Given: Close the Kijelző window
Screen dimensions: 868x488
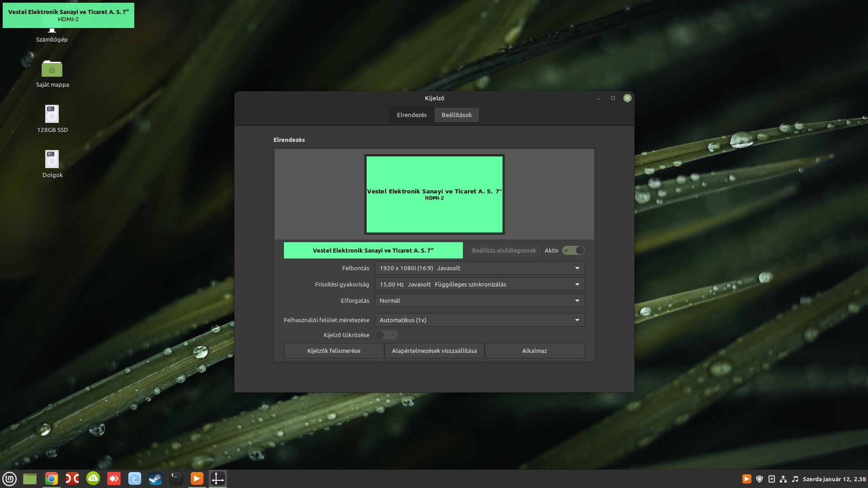Looking at the screenshot, I should pyautogui.click(x=627, y=98).
